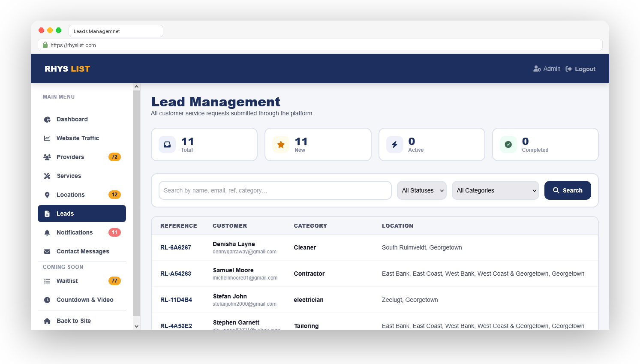
Task: Click the Logout link
Action: pos(580,69)
